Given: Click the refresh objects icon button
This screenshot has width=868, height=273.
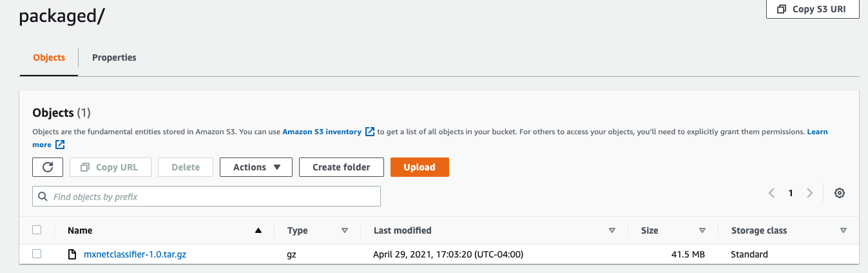Looking at the screenshot, I should click(48, 167).
